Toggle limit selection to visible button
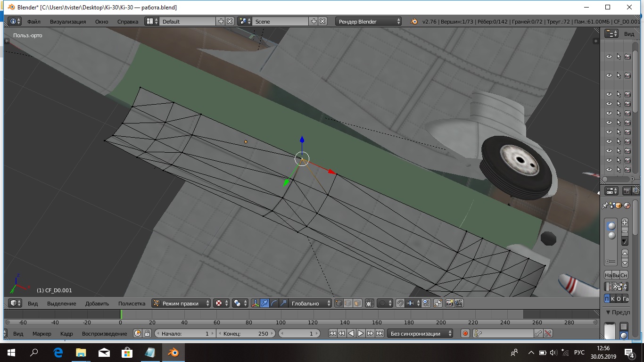 coord(369,304)
